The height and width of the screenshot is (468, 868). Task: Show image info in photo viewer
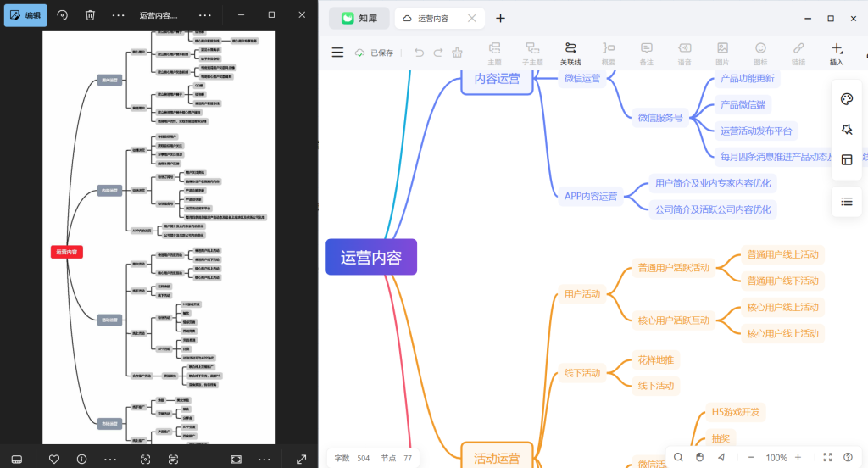tap(82, 460)
